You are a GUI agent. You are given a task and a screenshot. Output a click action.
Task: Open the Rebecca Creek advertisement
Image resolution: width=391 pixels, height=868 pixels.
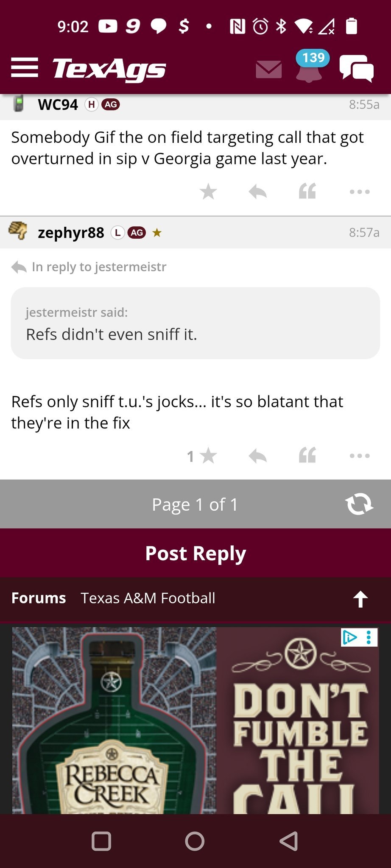(x=195, y=721)
